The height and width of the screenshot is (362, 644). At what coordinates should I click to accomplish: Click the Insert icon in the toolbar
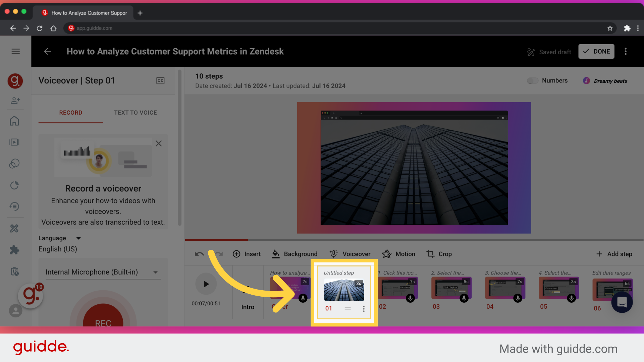[237, 254]
